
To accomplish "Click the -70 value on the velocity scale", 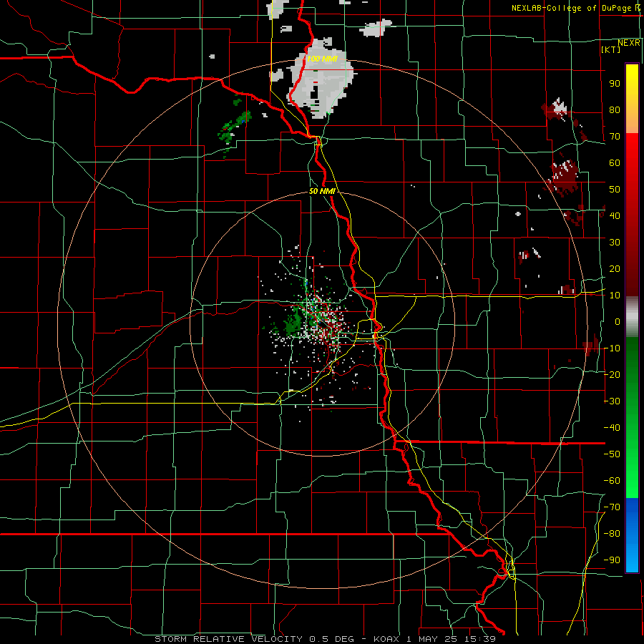I will click(x=612, y=507).
